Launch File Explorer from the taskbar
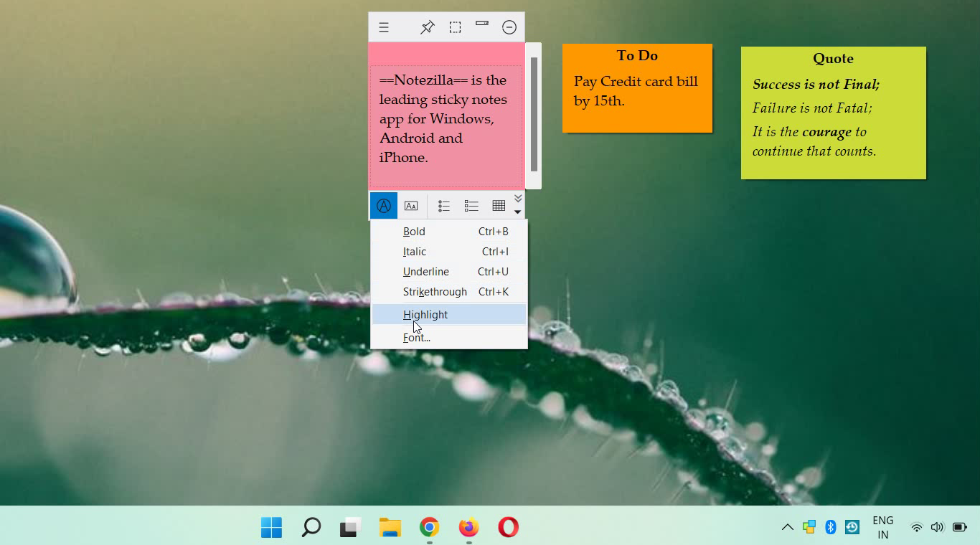 tap(390, 528)
